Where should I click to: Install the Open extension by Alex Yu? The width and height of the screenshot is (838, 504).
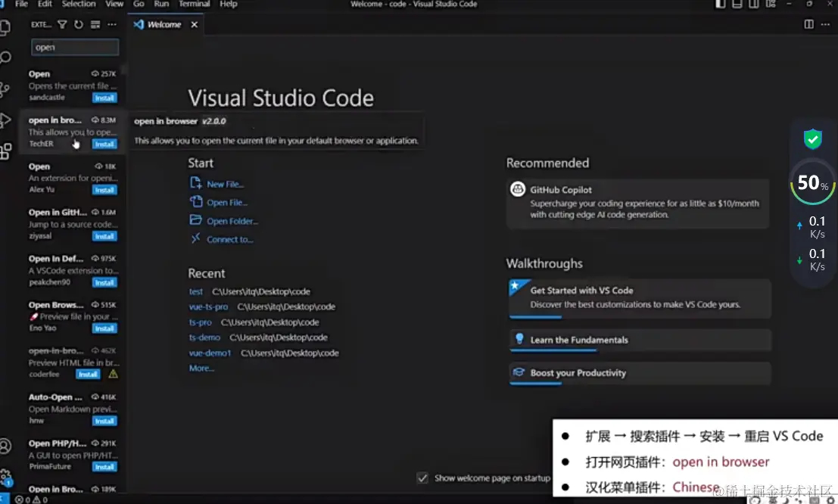[x=104, y=190]
